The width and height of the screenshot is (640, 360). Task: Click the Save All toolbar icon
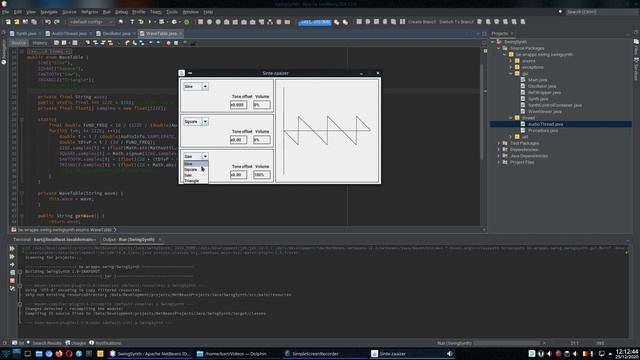pos(34,22)
